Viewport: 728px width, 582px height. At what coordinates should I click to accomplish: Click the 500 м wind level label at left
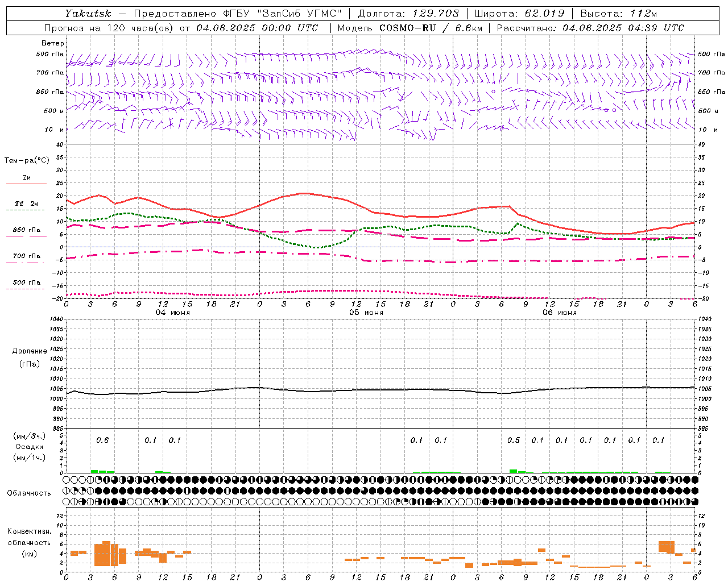[x=54, y=111]
